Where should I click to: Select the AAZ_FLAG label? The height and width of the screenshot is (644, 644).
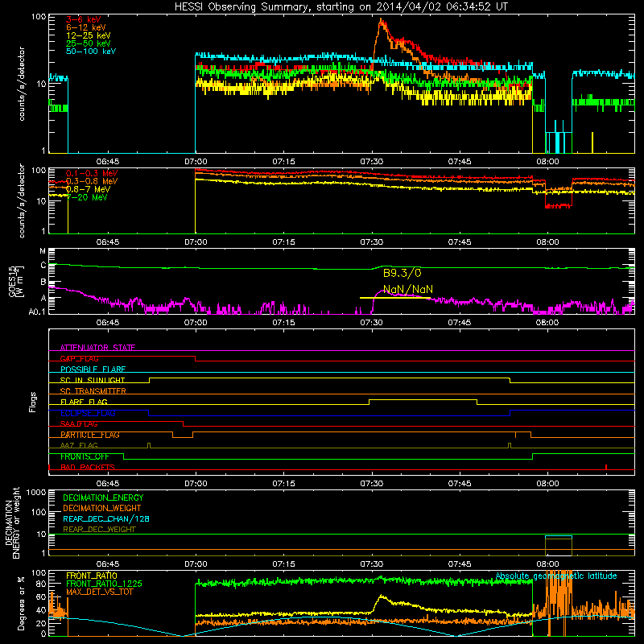click(79, 445)
